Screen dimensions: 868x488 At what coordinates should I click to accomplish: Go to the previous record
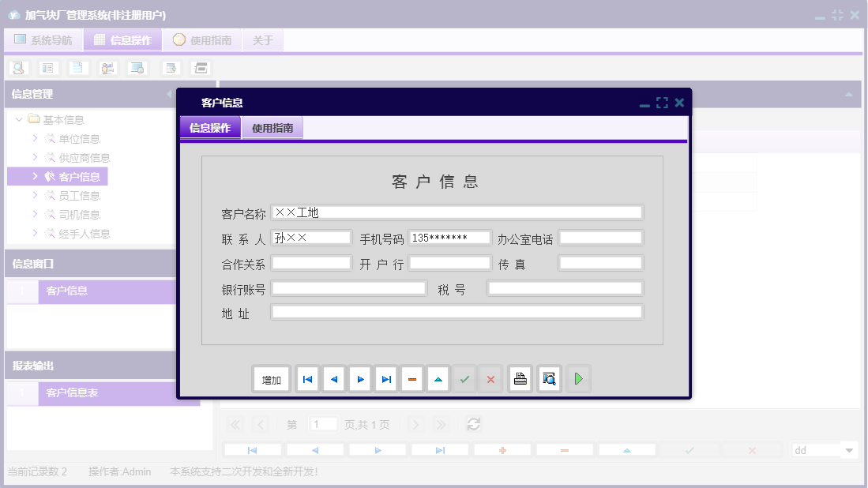coord(333,379)
